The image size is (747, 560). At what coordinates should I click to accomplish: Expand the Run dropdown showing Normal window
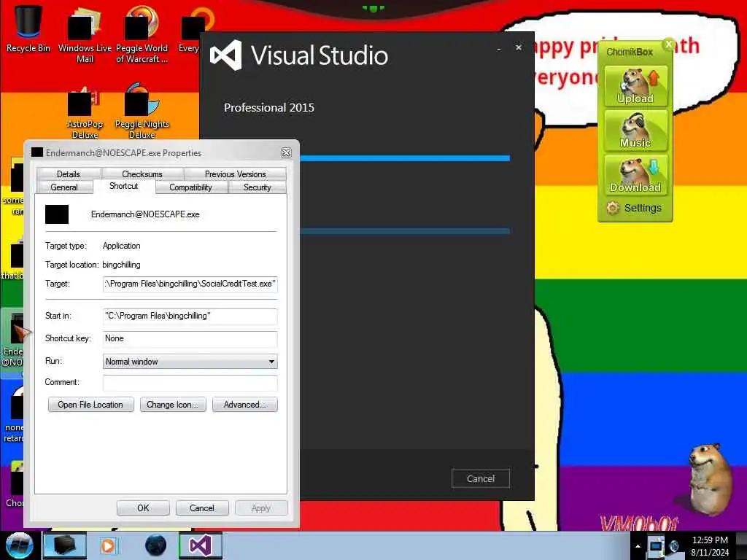click(190, 362)
